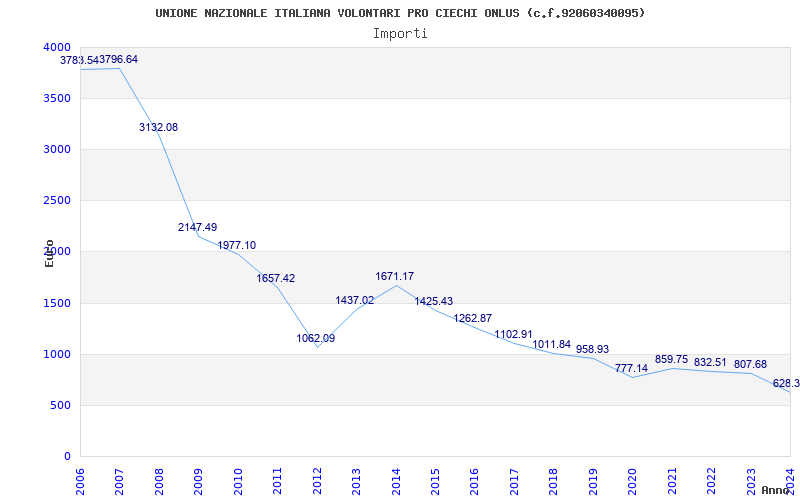This screenshot has height=500, width=800.
Task: Click the 1262.87 data label
Action: tap(473, 318)
